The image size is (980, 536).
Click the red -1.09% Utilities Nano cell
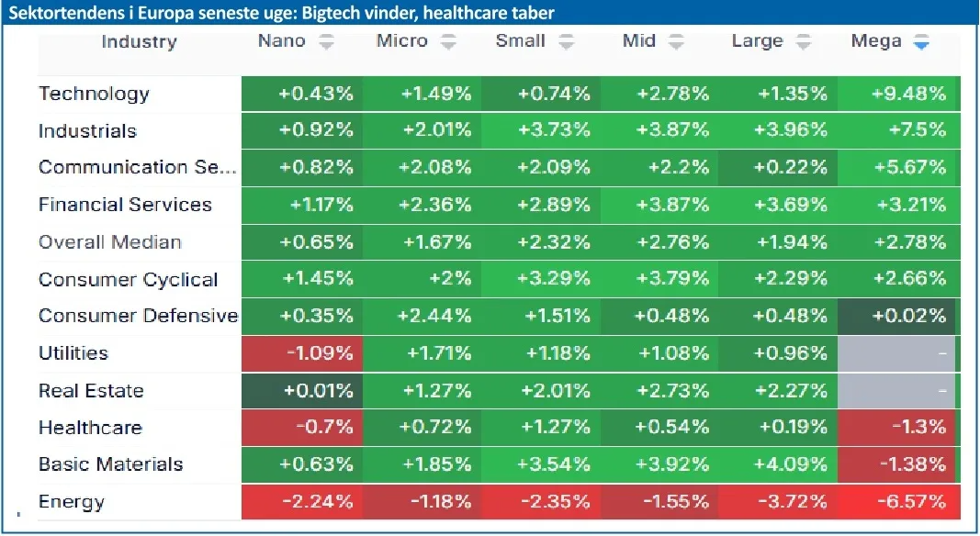(302, 353)
